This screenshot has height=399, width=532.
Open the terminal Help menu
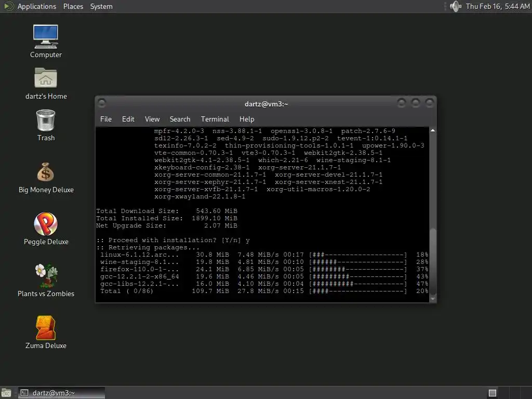tap(247, 119)
